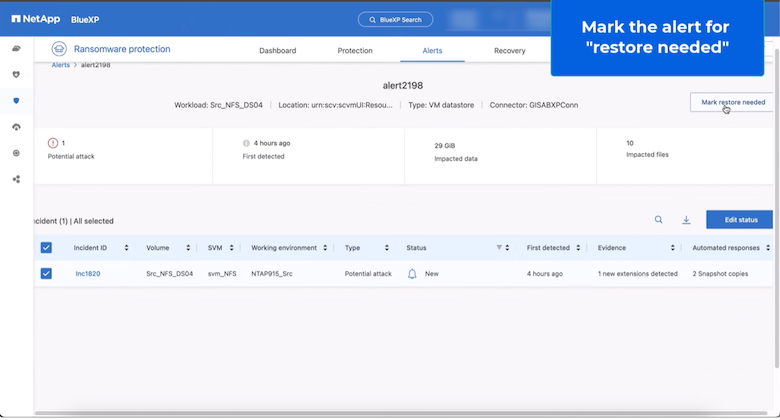Go to the Recovery tab
Screen dimensions: 780x420
tap(509, 50)
